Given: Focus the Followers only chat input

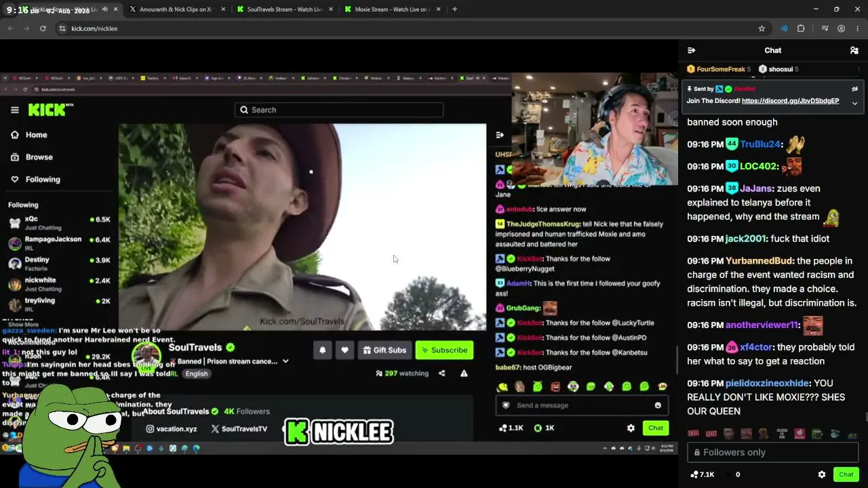Looking at the screenshot, I should (772, 452).
